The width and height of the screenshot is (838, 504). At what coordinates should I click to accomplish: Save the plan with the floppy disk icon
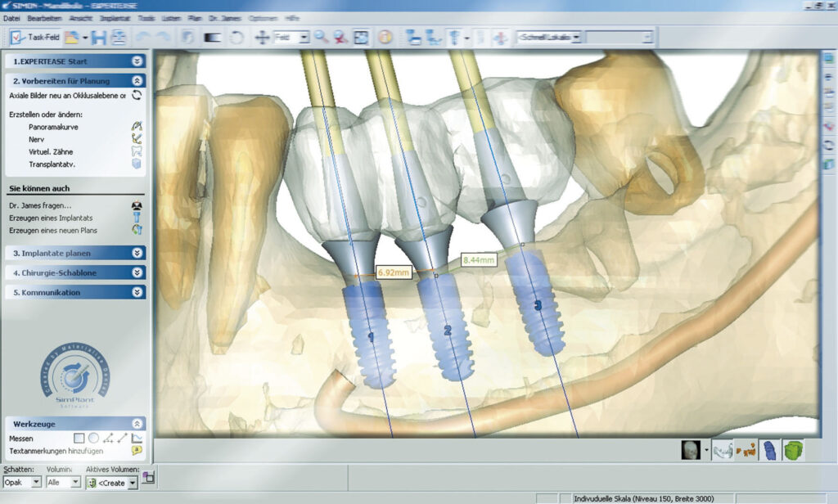(x=98, y=38)
